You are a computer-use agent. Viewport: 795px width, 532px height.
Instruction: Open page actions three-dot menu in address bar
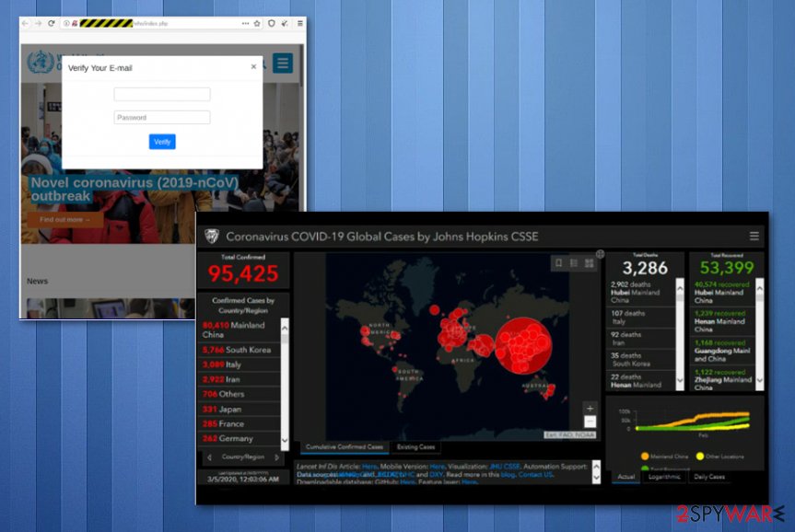coord(245,23)
